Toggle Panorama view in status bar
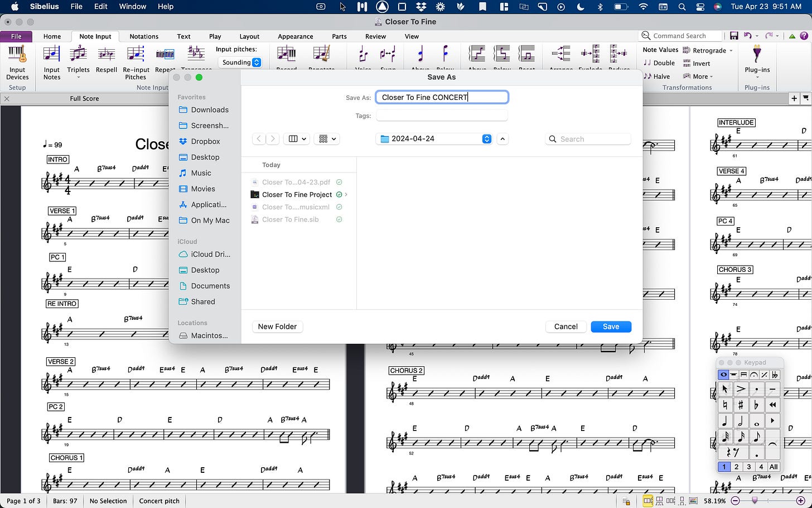This screenshot has height=508, width=812. (693, 501)
